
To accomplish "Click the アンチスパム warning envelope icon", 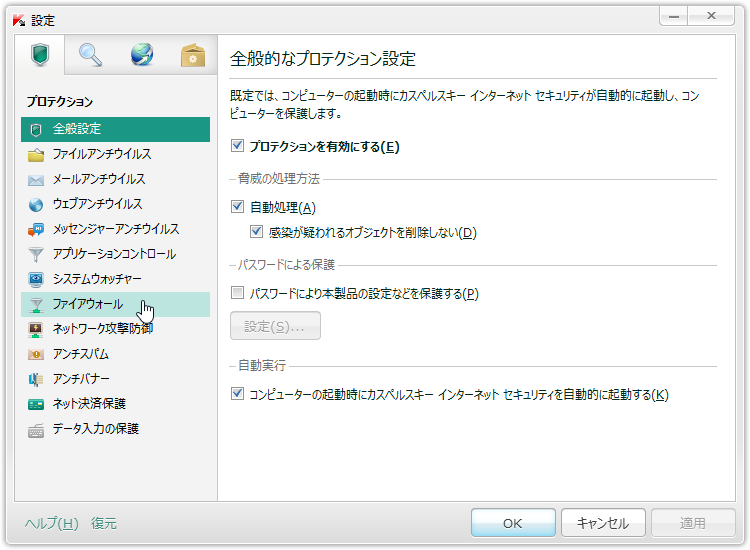I will tap(36, 354).
